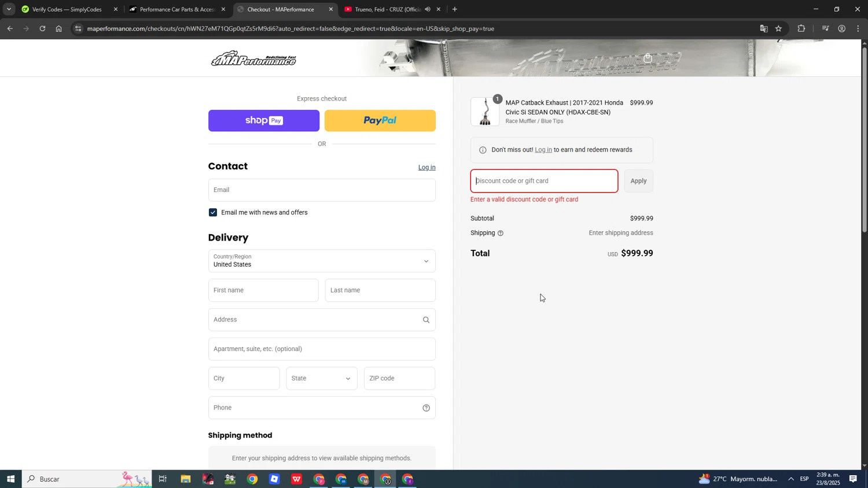Go back to the previous page
The width and height of the screenshot is (868, 488).
pos(10,28)
